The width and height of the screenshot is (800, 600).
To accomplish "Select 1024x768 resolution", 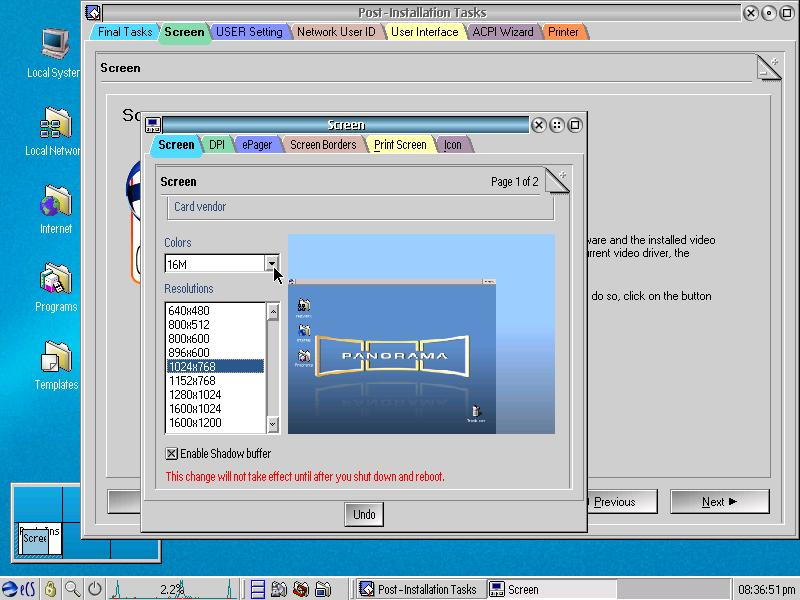I will (x=215, y=366).
